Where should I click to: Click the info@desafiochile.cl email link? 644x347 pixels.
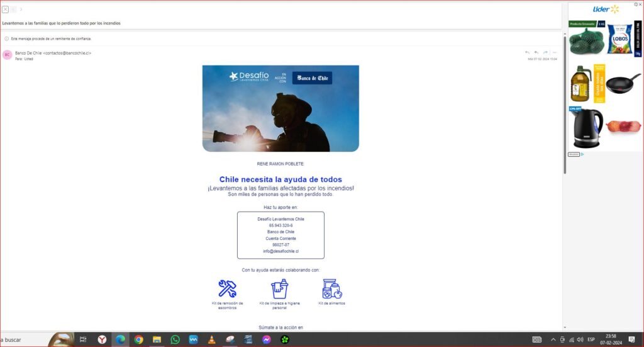click(x=281, y=251)
